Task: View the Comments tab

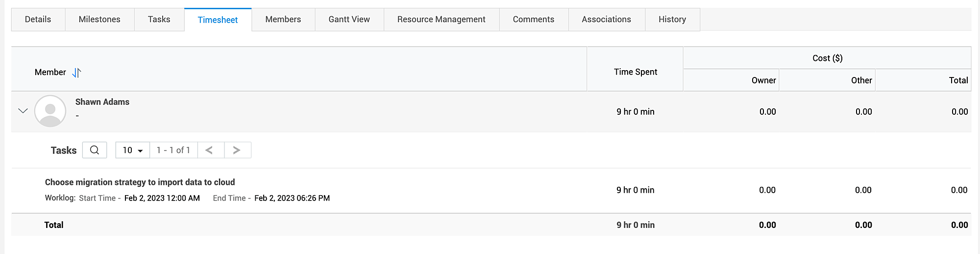Action: (x=534, y=20)
